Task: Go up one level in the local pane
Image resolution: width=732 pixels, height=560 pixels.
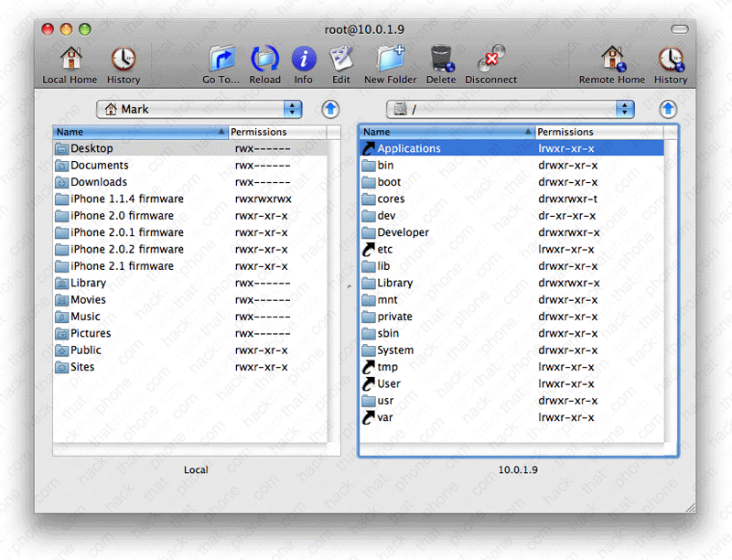Action: [x=330, y=109]
